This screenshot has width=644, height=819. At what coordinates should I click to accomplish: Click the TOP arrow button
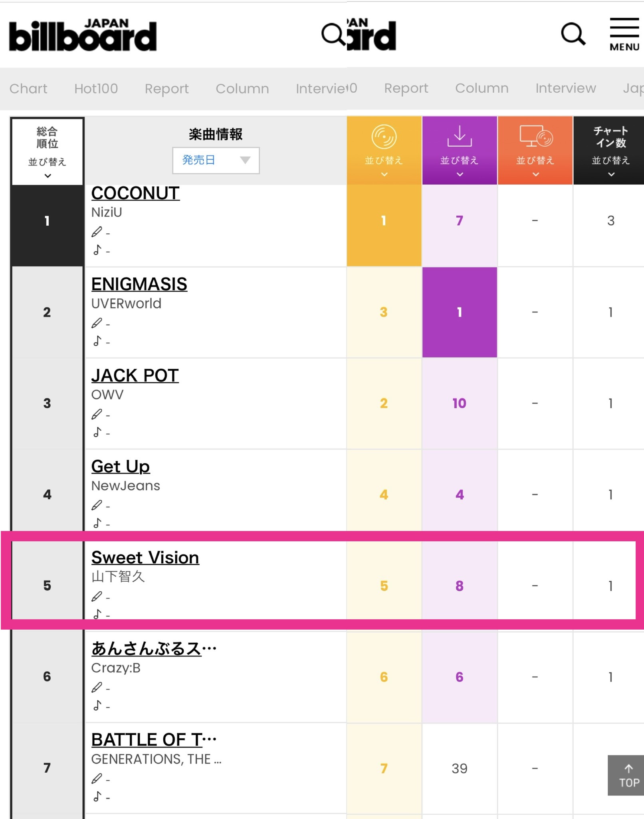pyautogui.click(x=626, y=775)
